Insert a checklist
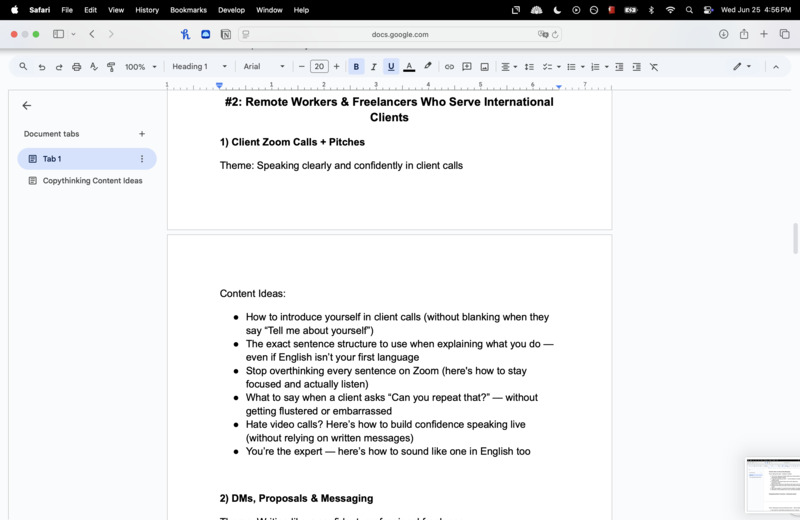Viewport: 800px width, 520px height. click(x=547, y=67)
